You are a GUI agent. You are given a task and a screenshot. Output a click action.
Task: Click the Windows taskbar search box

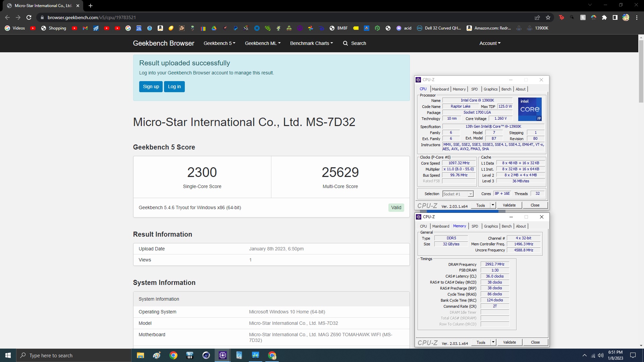74,355
